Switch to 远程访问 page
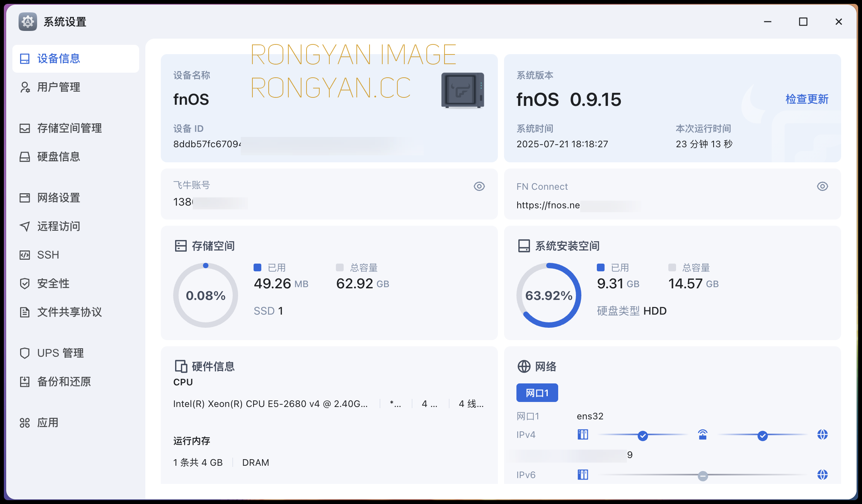 (x=76, y=226)
